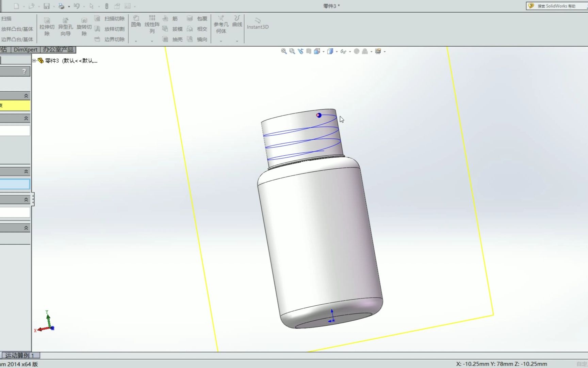This screenshot has height=368, width=588.
Task: Select the 拉伸切除 (Extruded Cut) tool
Action: tap(47, 27)
